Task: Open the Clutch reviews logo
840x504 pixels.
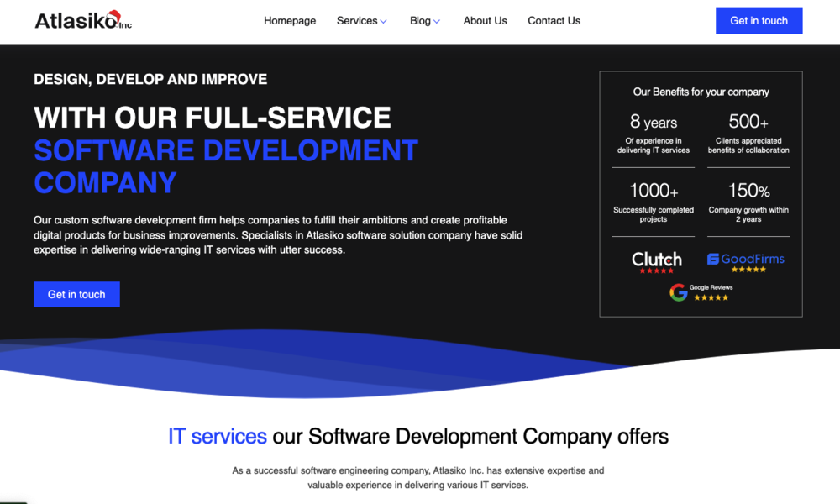Action: coord(656,259)
